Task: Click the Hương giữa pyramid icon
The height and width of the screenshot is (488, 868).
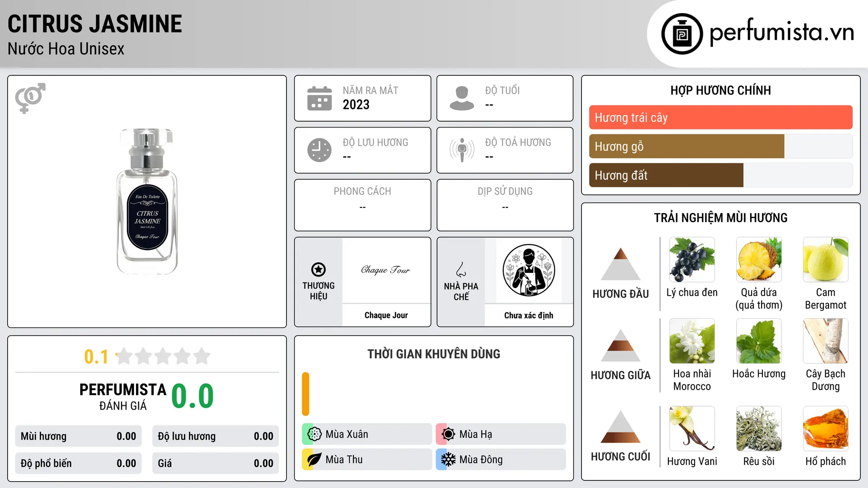Action: tap(620, 345)
